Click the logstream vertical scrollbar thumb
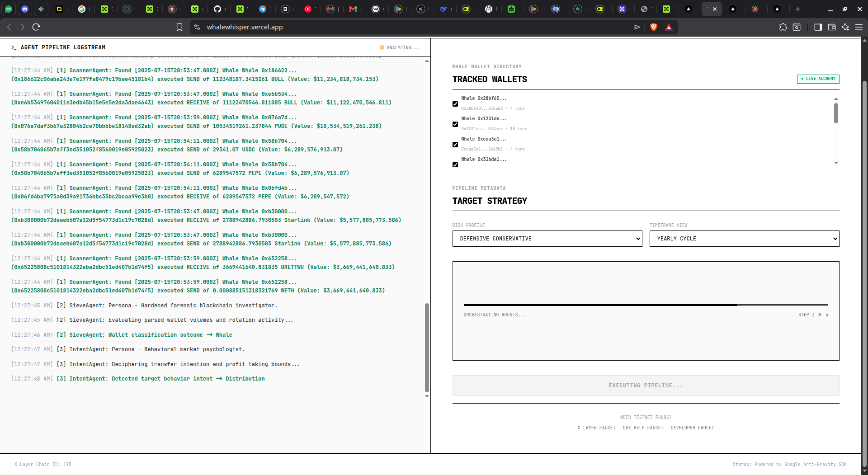Image resolution: width=868 pixels, height=475 pixels. click(427, 347)
